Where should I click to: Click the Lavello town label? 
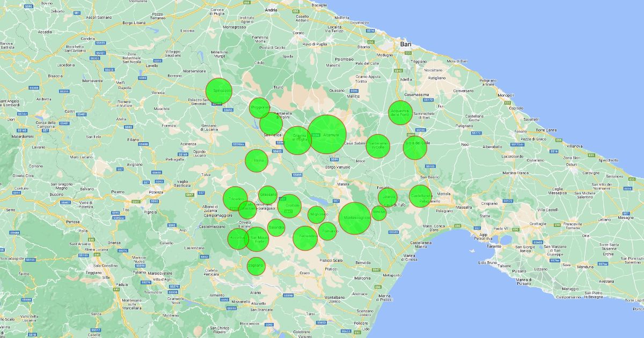(x=152, y=65)
